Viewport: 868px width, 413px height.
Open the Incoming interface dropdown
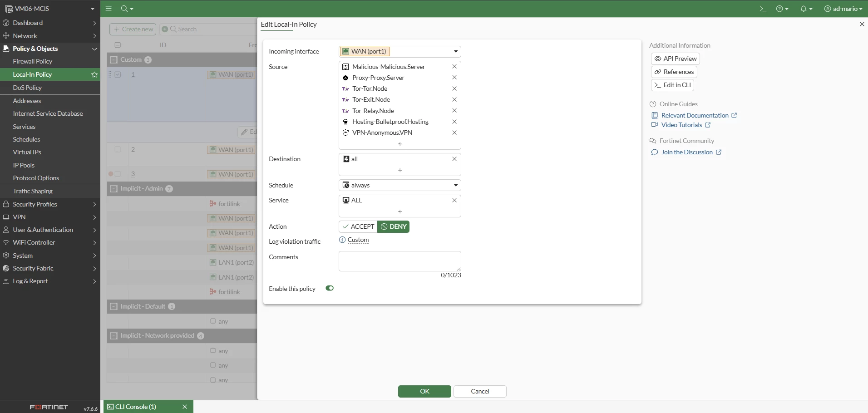400,51
